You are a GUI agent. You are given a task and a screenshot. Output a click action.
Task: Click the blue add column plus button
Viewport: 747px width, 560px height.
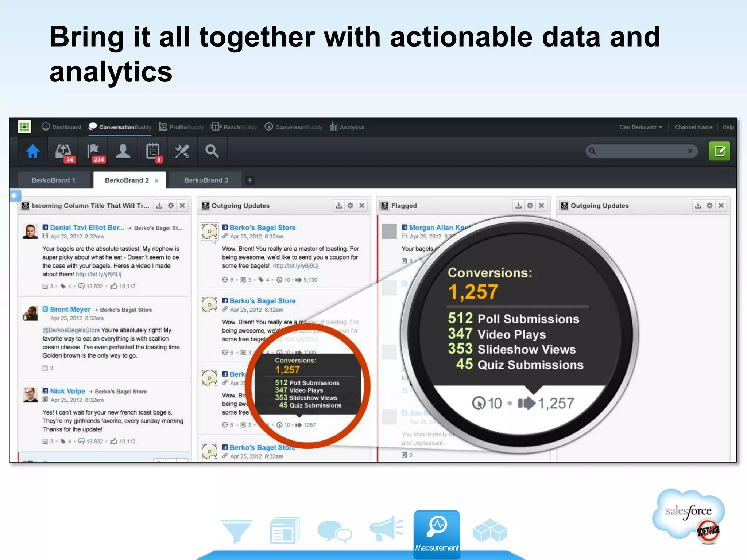click(14, 195)
